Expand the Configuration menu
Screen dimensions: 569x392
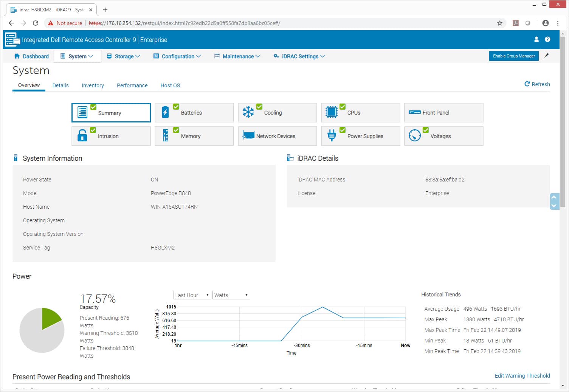pos(177,56)
